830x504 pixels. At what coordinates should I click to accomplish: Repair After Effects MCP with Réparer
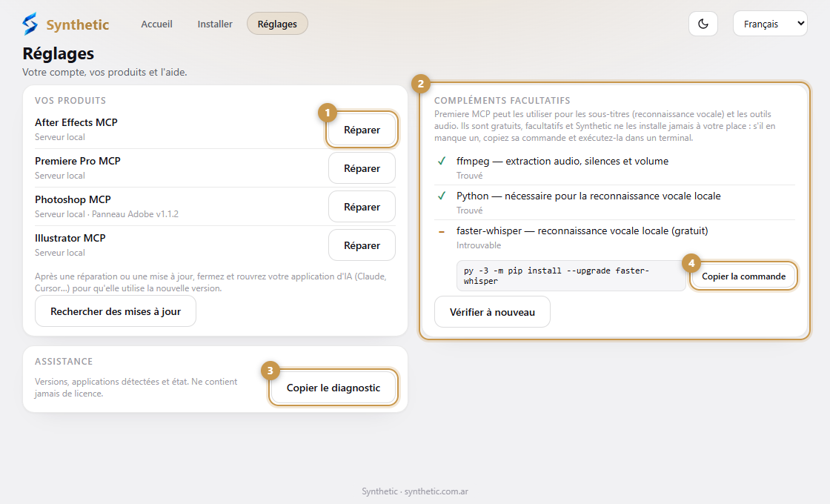tap(362, 130)
